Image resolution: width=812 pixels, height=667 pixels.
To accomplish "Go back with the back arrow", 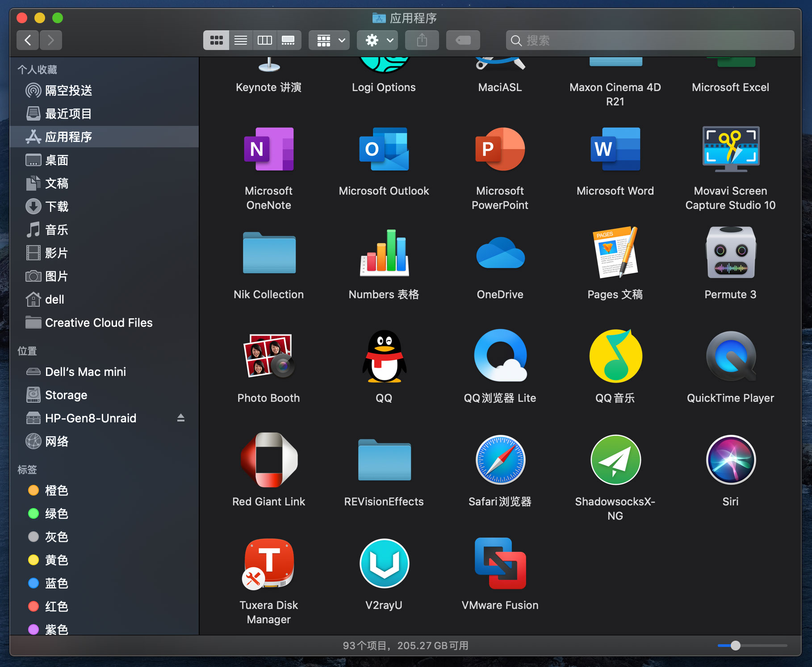I will pyautogui.click(x=28, y=41).
